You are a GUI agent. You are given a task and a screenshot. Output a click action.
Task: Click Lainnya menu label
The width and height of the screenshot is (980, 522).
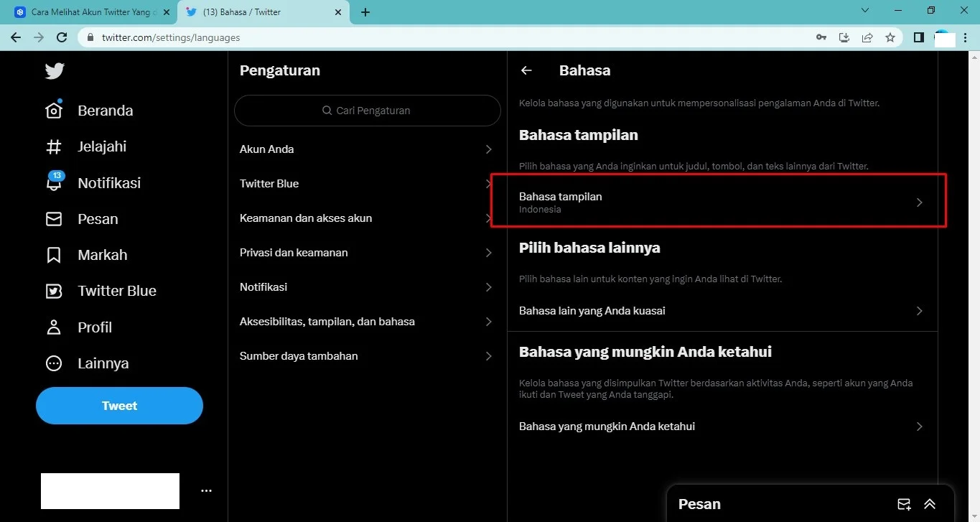coord(103,363)
